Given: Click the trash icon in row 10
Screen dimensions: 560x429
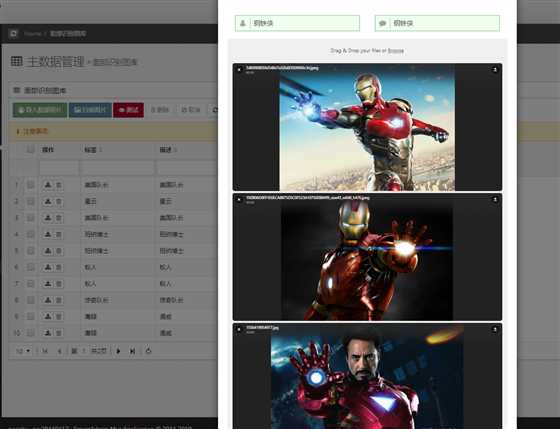Looking at the screenshot, I should pyautogui.click(x=59, y=333).
